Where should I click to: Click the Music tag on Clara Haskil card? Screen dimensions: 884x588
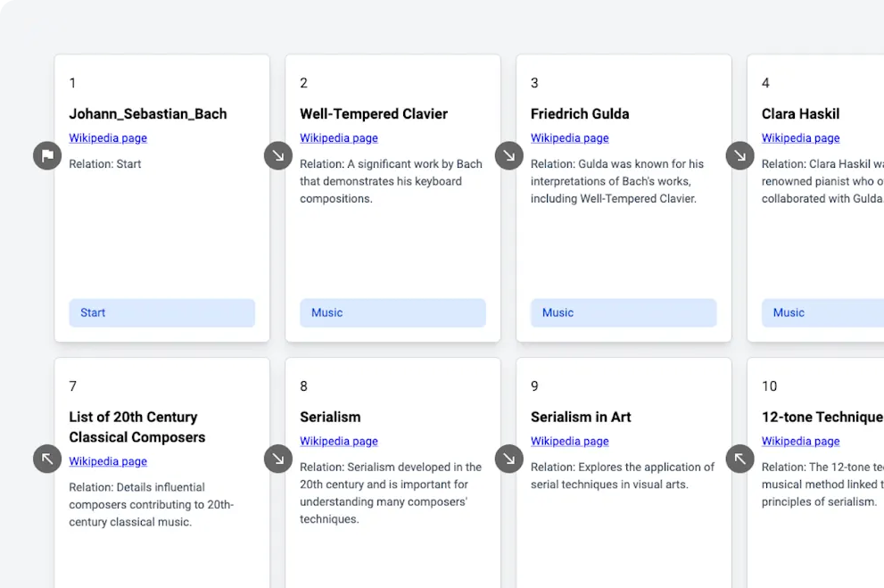click(x=822, y=313)
